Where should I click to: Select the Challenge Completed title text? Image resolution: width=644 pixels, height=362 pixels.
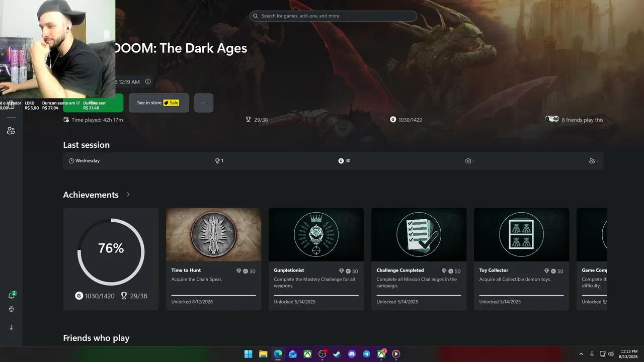pos(400,270)
